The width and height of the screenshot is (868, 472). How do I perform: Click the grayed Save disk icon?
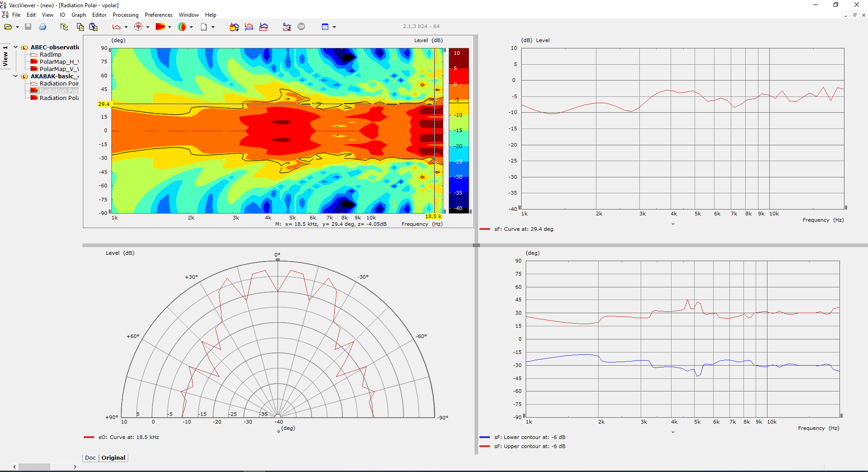click(28, 27)
